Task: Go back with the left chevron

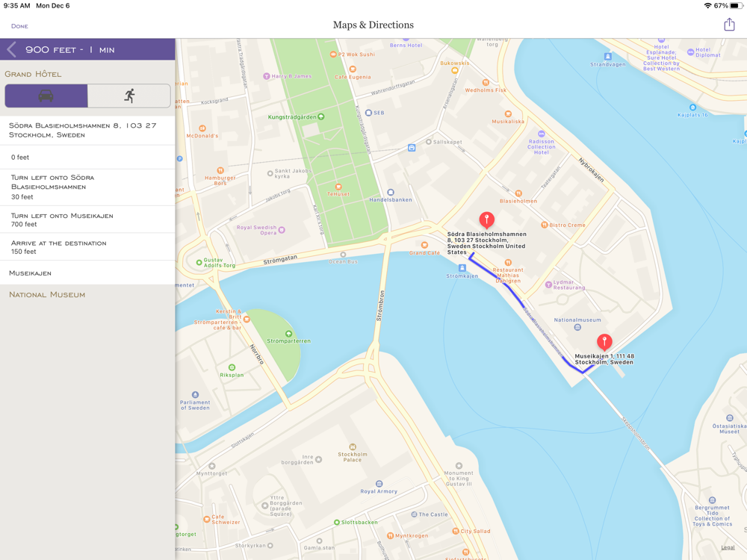Action: (11, 49)
